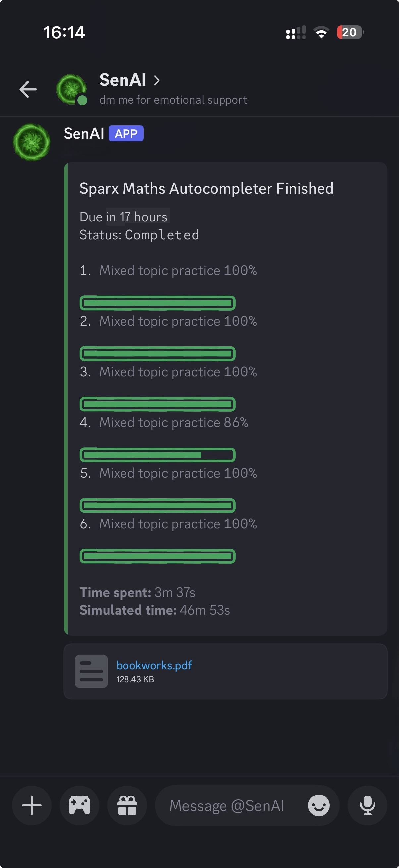The height and width of the screenshot is (868, 399).
Task: Open the emoji picker smiley
Action: point(319,805)
